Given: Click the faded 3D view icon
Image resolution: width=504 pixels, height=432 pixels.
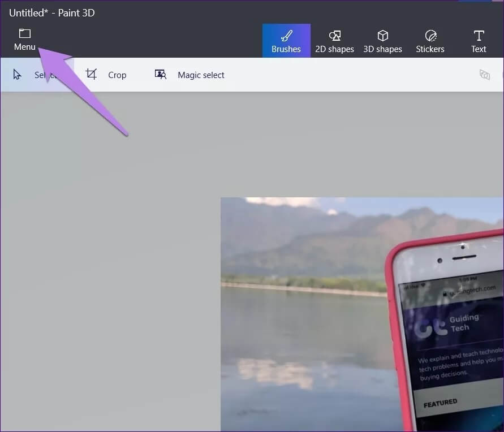Looking at the screenshot, I should coord(484,75).
